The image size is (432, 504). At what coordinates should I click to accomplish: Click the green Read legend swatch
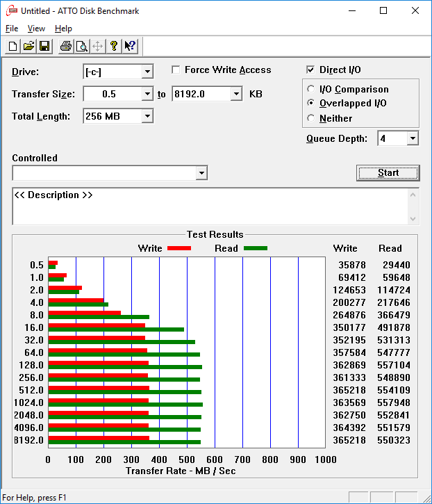[x=256, y=248]
